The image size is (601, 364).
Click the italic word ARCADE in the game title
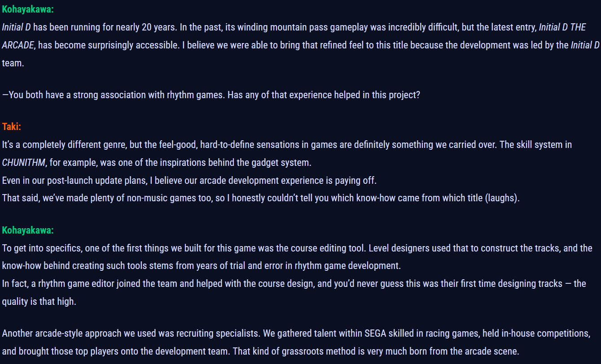[18, 45]
